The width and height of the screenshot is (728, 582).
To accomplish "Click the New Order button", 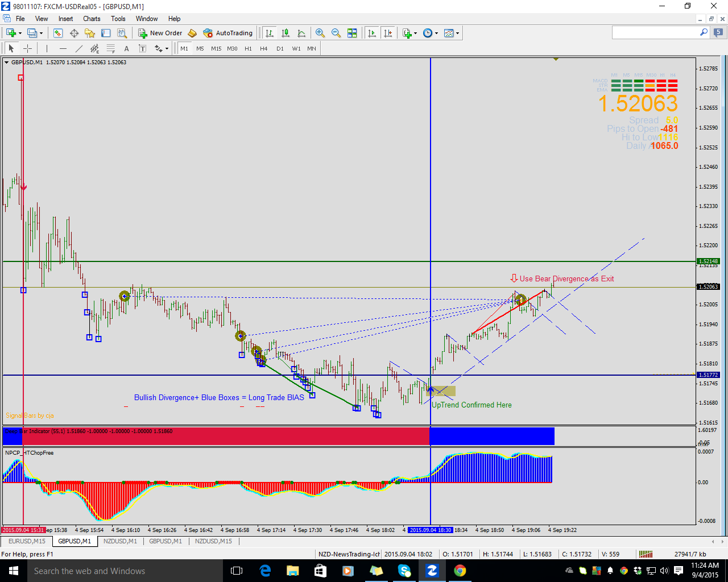I will pyautogui.click(x=160, y=33).
